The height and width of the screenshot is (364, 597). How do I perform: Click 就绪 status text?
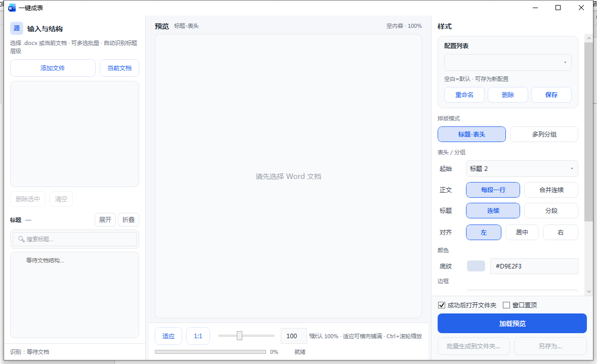click(x=300, y=352)
